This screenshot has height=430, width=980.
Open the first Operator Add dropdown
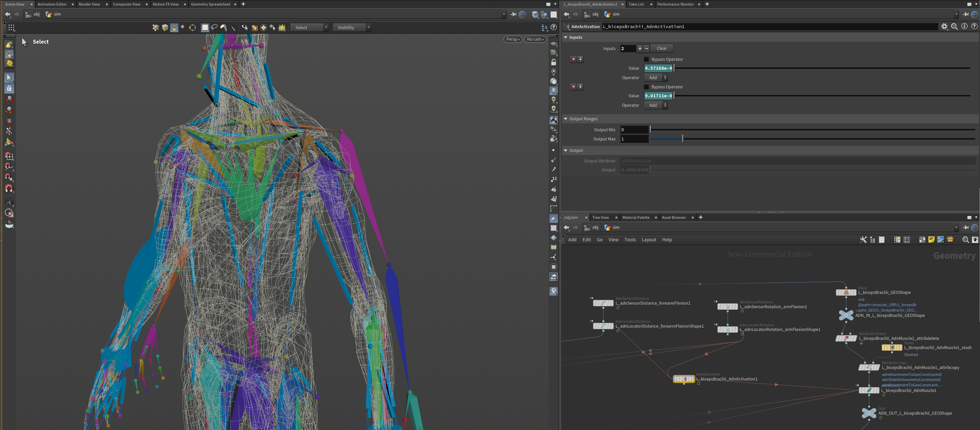pos(655,78)
